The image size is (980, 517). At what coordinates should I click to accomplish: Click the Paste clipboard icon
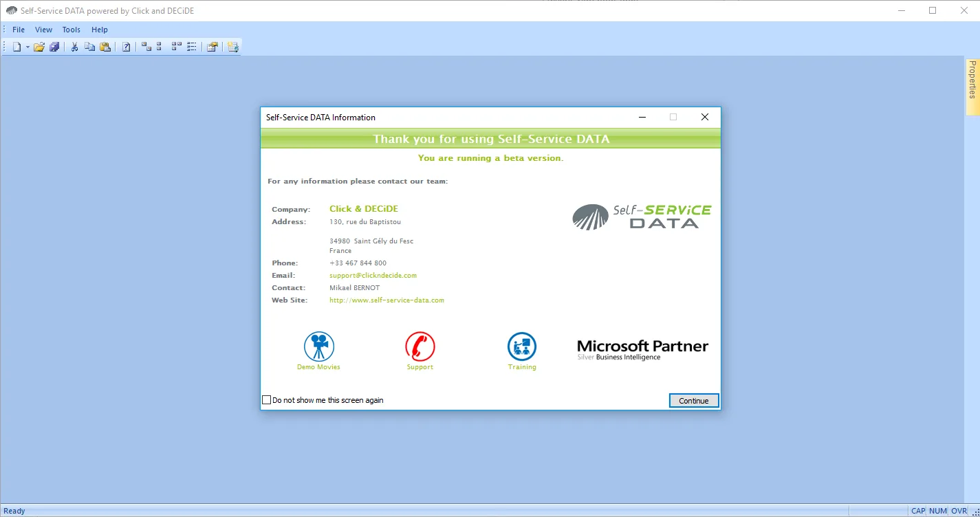click(105, 47)
